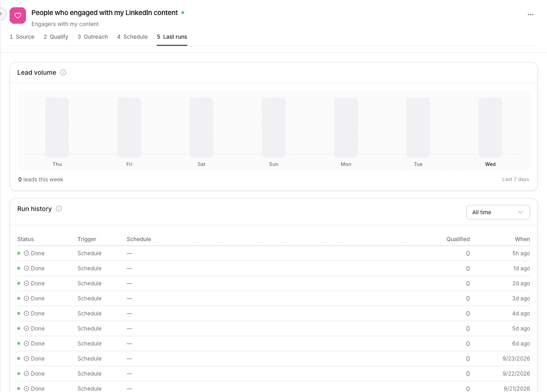Click the '0 leads this week' text

tap(41, 180)
